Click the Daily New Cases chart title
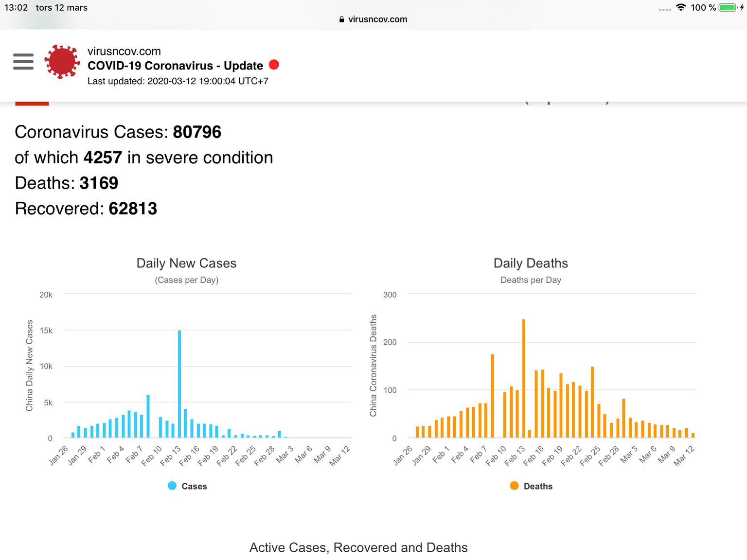Image resolution: width=747 pixels, height=560 pixels. tap(186, 263)
